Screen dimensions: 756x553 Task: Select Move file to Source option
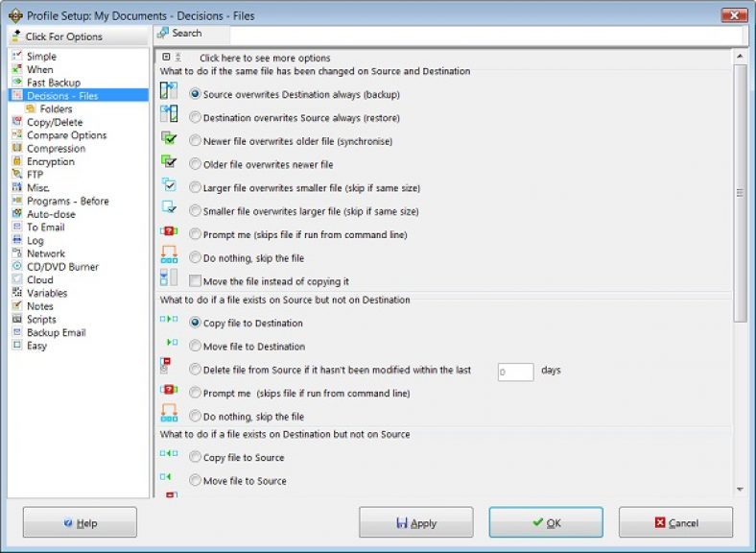195,481
